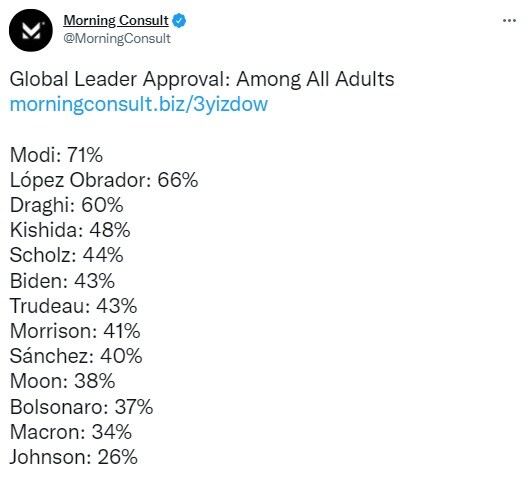Viewport: 532px width, 488px height.
Task: Click the Global Leader Approval headline text
Action: 202,79
